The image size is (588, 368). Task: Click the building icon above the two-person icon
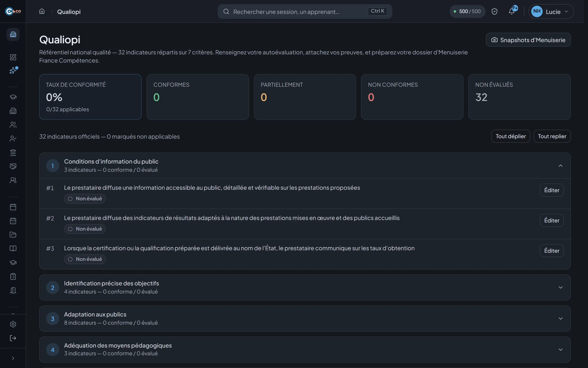point(13,111)
